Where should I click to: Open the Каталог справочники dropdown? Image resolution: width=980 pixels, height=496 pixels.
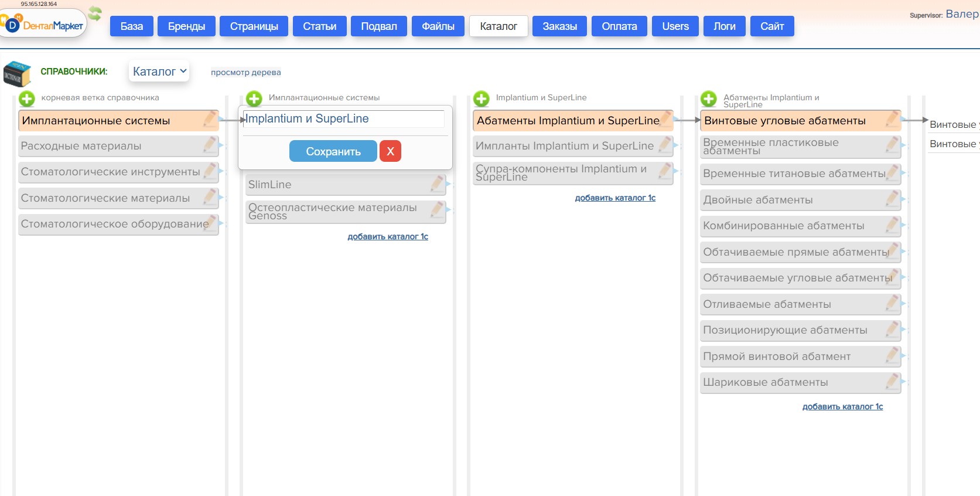pos(159,71)
